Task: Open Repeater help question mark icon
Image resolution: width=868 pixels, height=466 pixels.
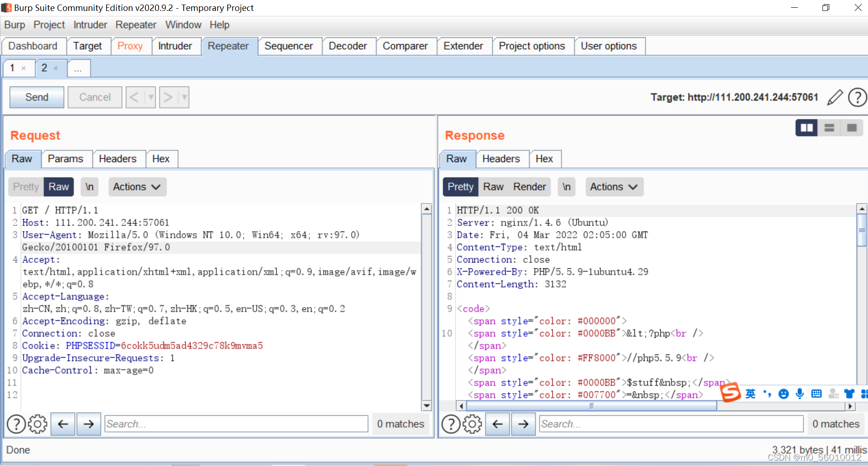Action: tap(858, 97)
